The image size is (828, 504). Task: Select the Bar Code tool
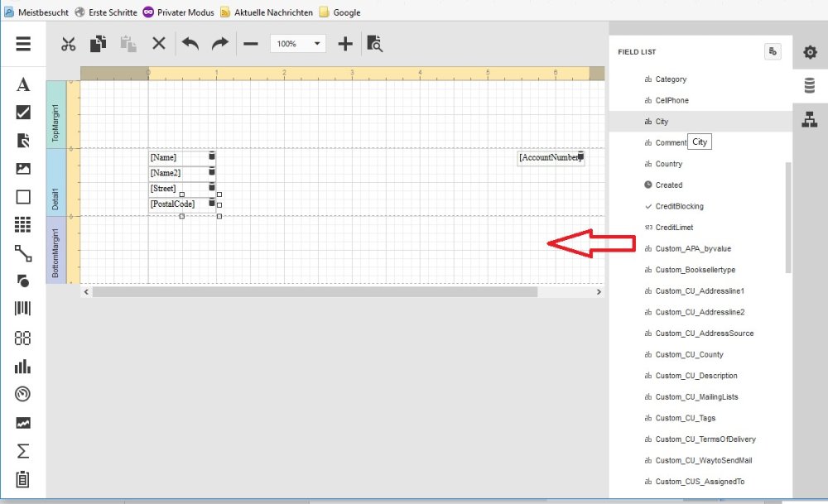pos(22,308)
